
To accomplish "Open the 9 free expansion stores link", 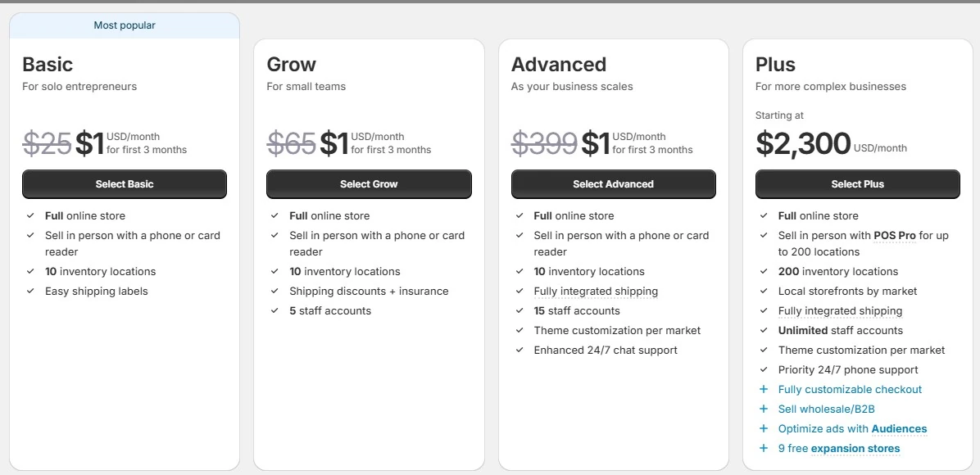I will 839,449.
